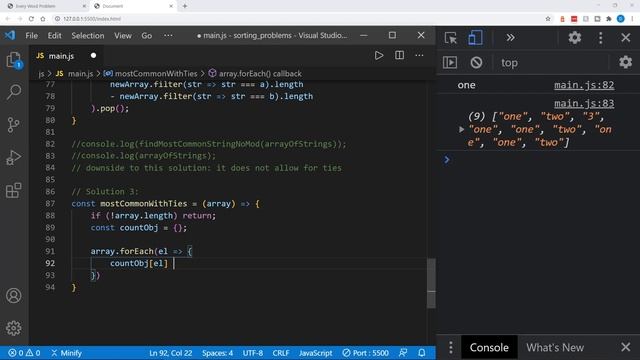Screen dimensions: 640x360
Task: Click the Minify status bar button
Action: 67,353
